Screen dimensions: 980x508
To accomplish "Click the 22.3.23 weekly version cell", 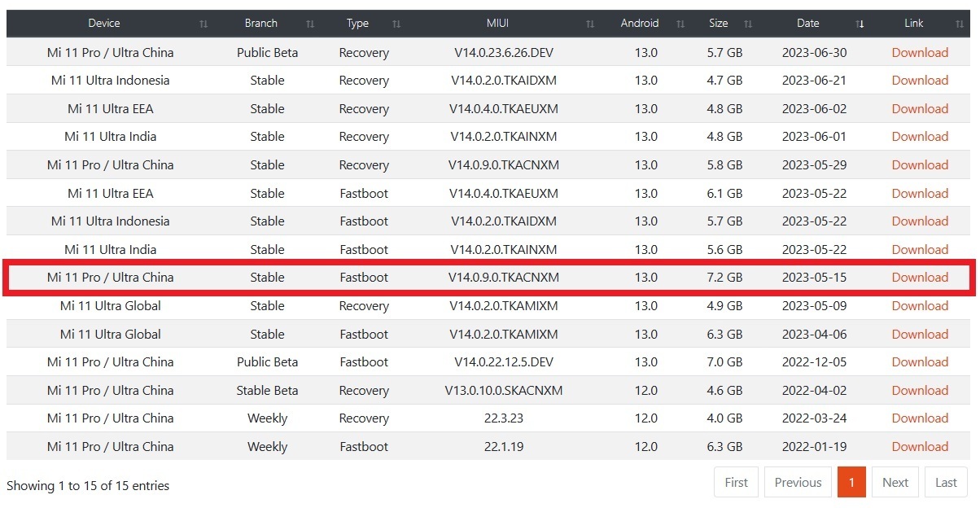I will pos(504,418).
